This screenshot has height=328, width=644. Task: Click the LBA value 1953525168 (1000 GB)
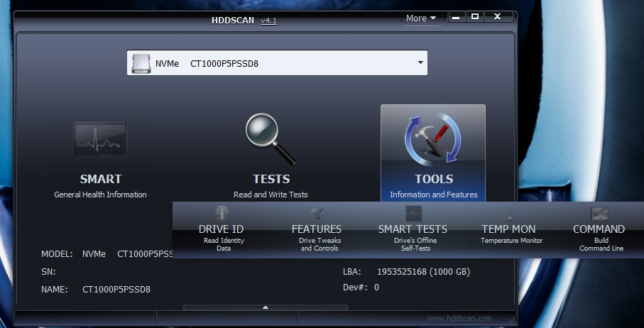[x=423, y=272]
